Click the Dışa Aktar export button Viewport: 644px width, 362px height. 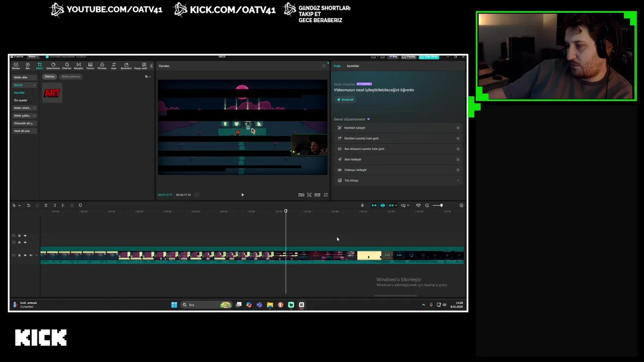click(429, 57)
